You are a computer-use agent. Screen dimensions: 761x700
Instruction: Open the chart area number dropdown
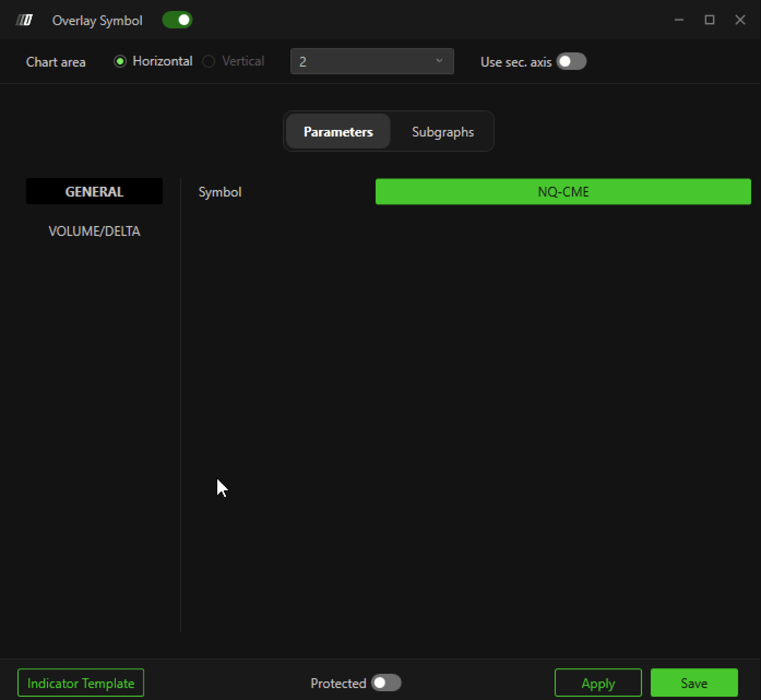[371, 61]
